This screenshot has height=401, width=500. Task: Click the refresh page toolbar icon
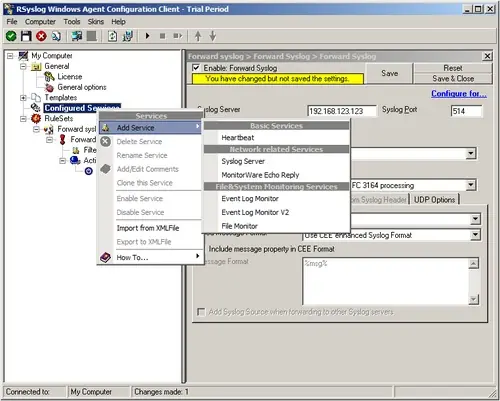[x=112, y=36]
